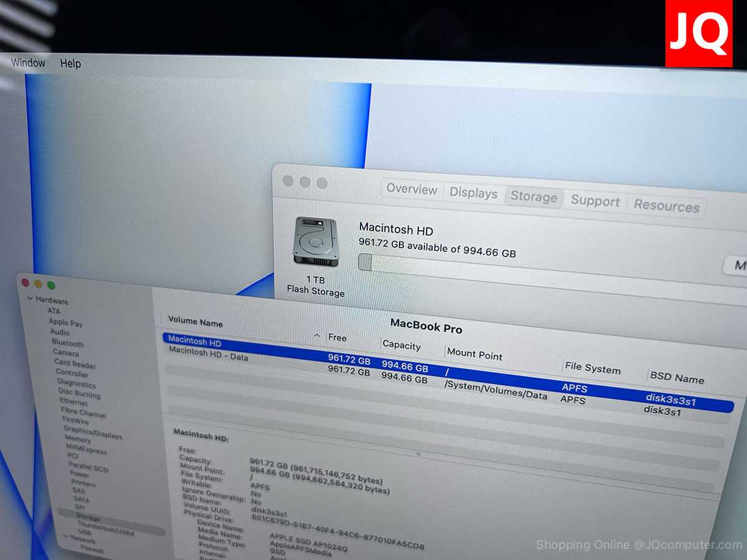The image size is (747, 560).
Task: Collapse the Network section in sidebar
Action: [65, 536]
